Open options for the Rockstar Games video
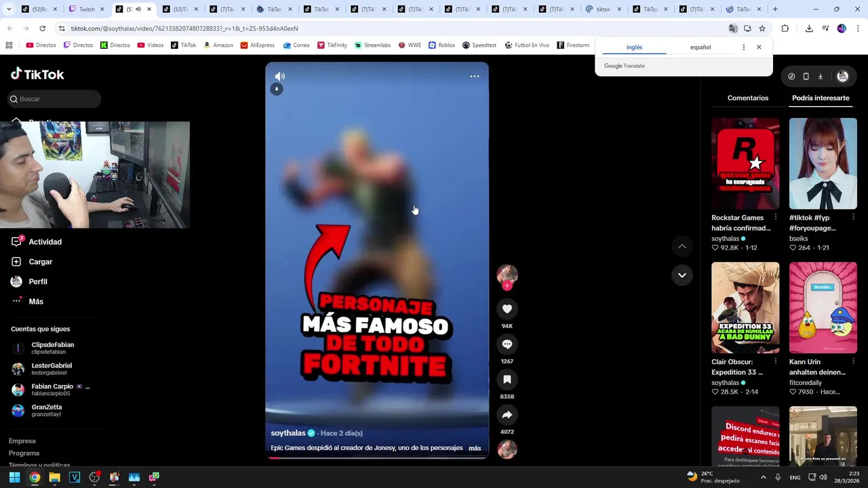 click(776, 218)
